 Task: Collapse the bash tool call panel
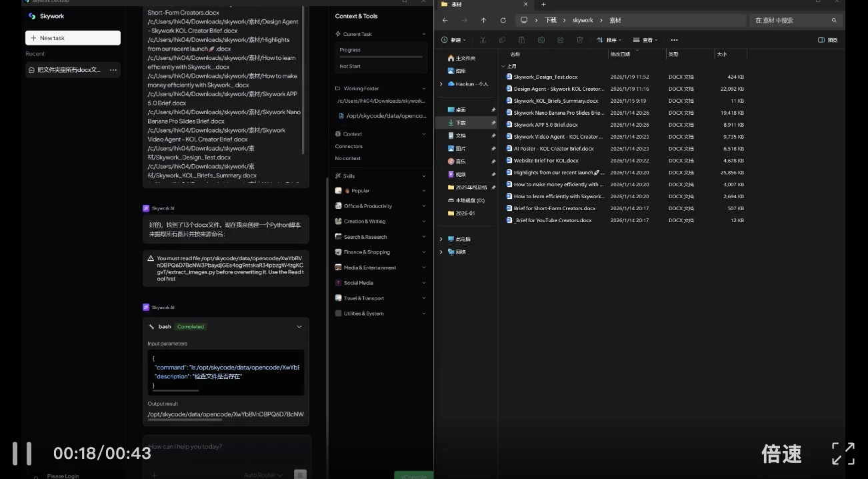point(299,327)
